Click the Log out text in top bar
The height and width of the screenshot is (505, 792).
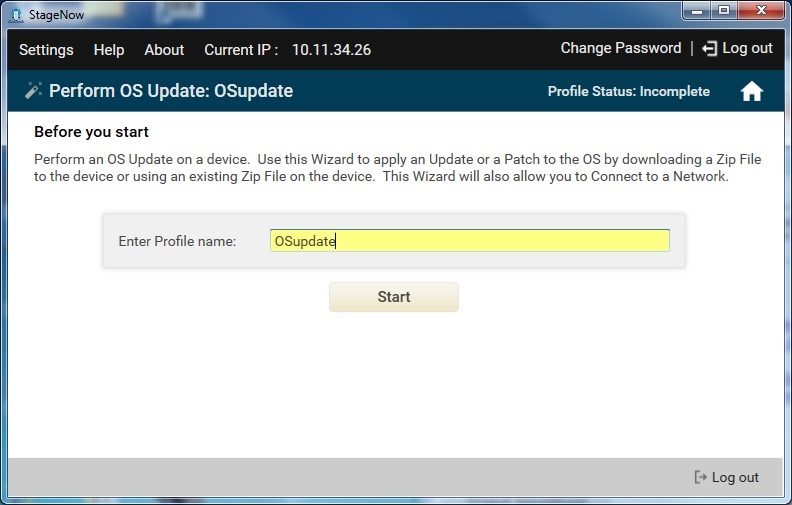pyautogui.click(x=748, y=49)
